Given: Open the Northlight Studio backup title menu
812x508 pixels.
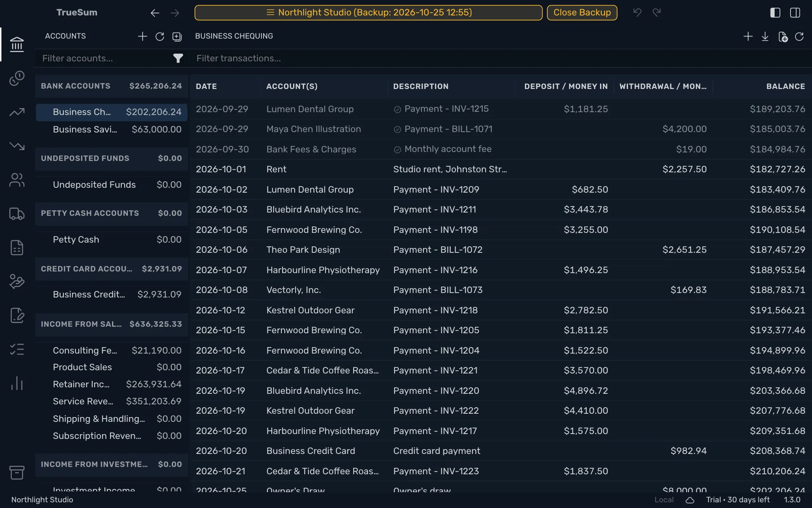Looking at the screenshot, I should pos(368,13).
